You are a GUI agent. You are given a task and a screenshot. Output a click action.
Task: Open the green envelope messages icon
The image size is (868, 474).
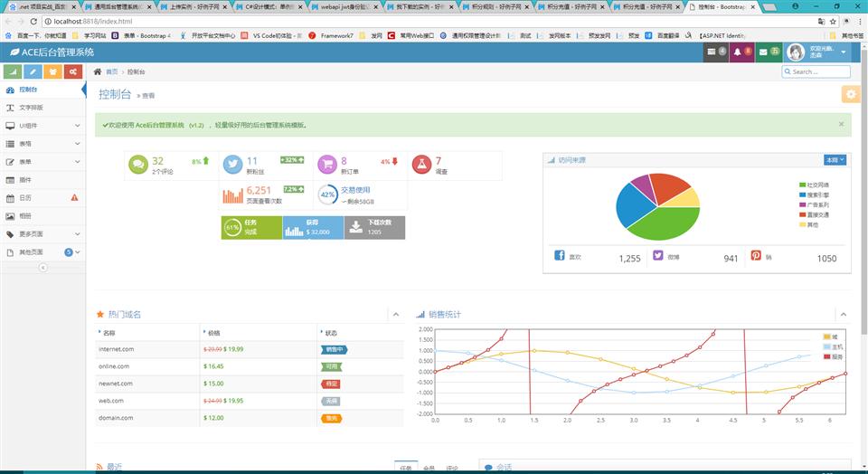pos(768,52)
